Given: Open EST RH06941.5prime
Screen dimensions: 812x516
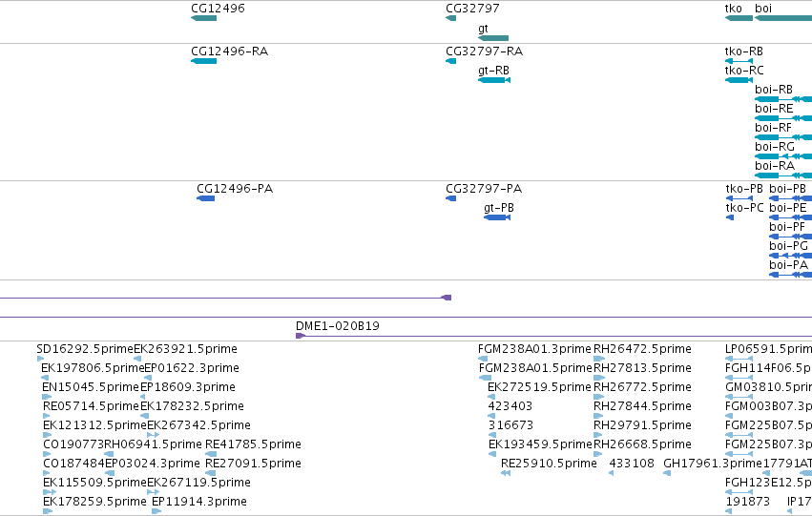Looking at the screenshot, I should (x=153, y=445).
